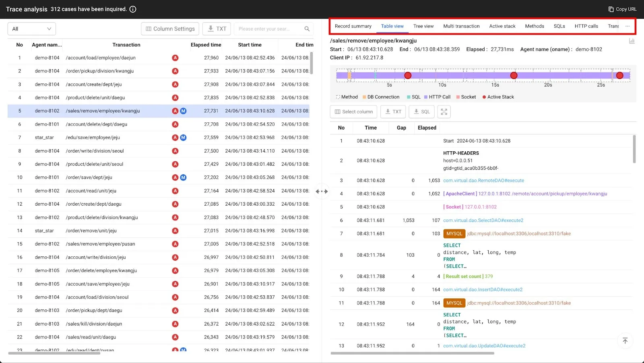Screen dimensions: 644x363
Task: Click the Result set count 379 entry
Action: tap(468, 276)
